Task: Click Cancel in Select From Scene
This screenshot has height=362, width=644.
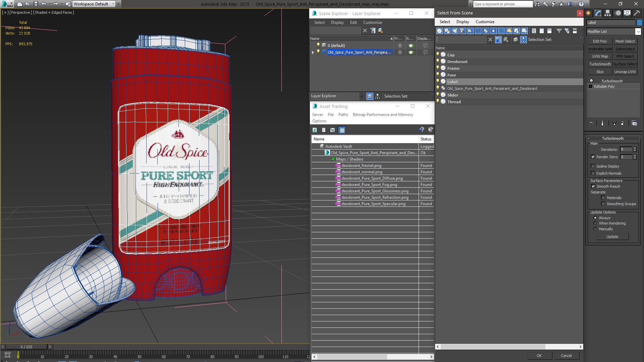Action: coord(566,356)
